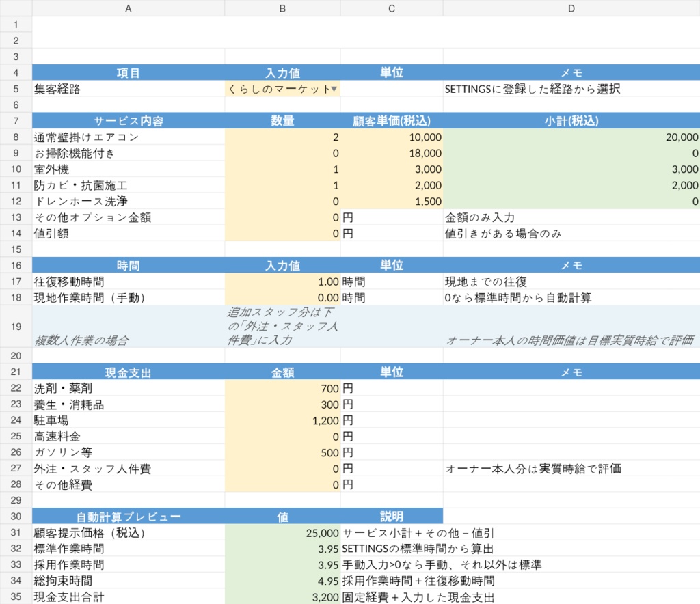Viewport: 700px width, 604px height.
Task: Click 現金支出合計 value 3,200
Action: pos(282,596)
